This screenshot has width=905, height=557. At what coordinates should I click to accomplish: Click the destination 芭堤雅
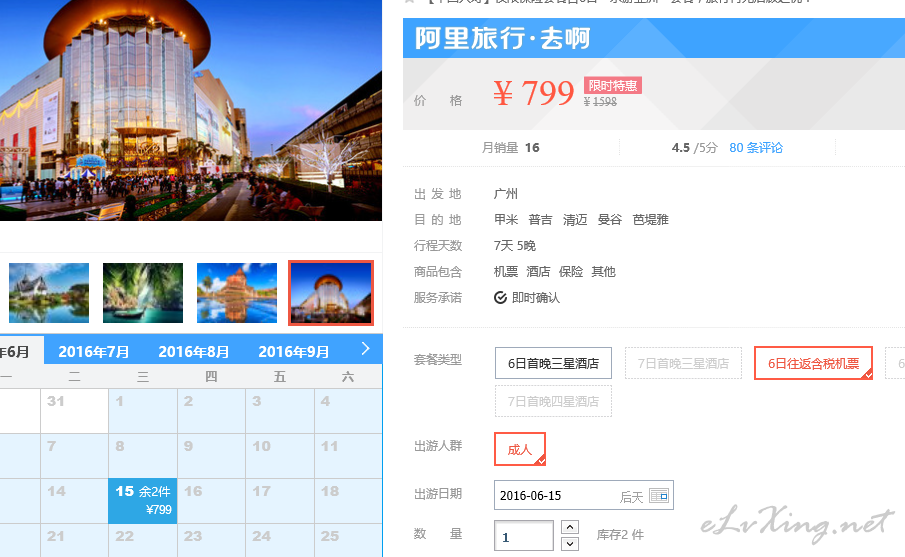click(x=650, y=220)
